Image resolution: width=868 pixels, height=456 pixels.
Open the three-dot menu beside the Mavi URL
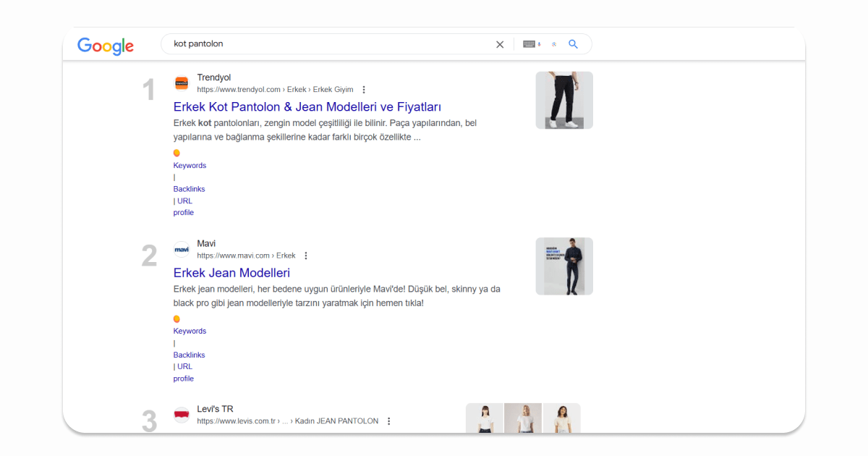coord(306,256)
